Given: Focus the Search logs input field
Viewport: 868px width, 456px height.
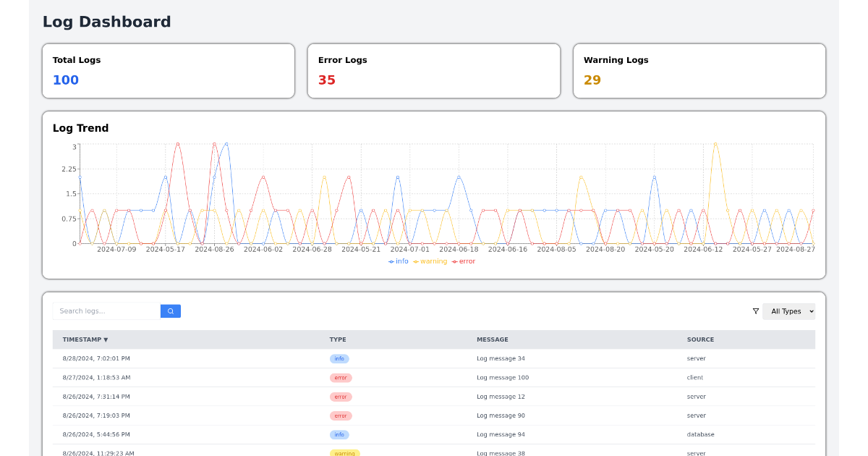Looking at the screenshot, I should pos(106,311).
